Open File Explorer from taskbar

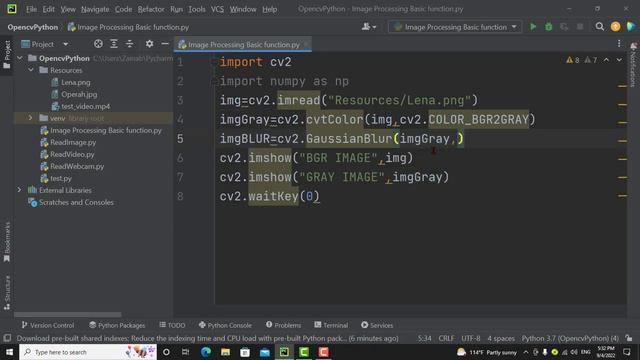pos(225,352)
